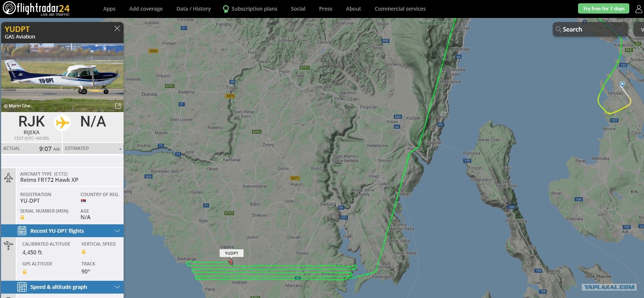Image resolution: width=644 pixels, height=298 pixels.
Task: Expand Speed & altitude graph section
Action: tap(62, 287)
